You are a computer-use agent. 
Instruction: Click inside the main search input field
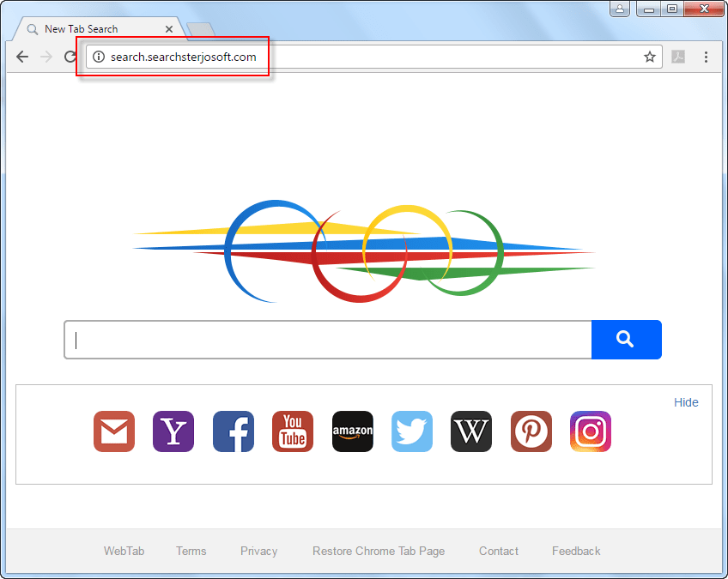point(328,340)
